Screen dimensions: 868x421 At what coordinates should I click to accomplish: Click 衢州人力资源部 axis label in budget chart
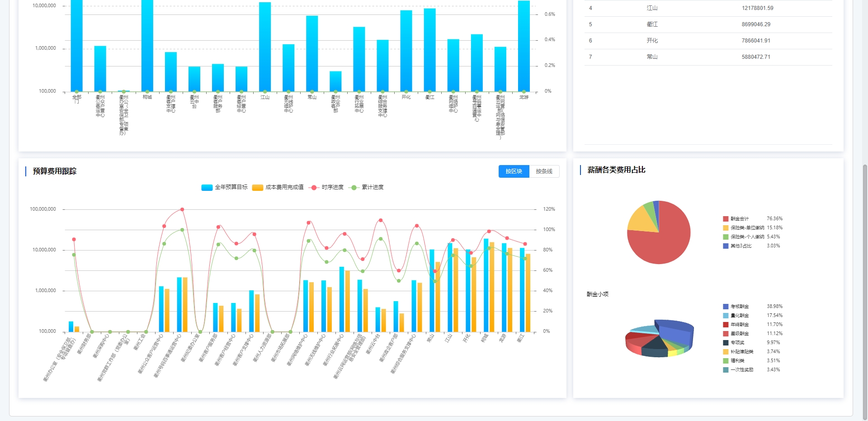[x=262, y=348]
